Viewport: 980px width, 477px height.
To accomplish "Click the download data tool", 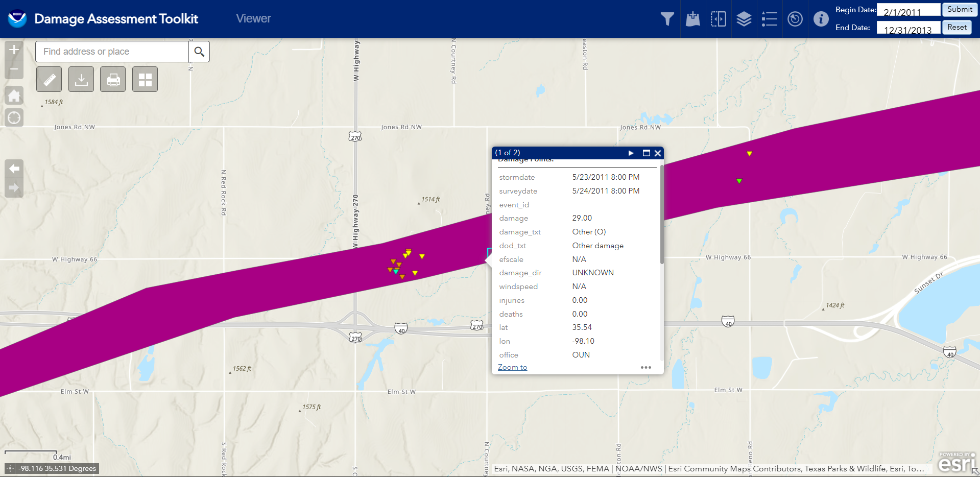I will [x=81, y=80].
